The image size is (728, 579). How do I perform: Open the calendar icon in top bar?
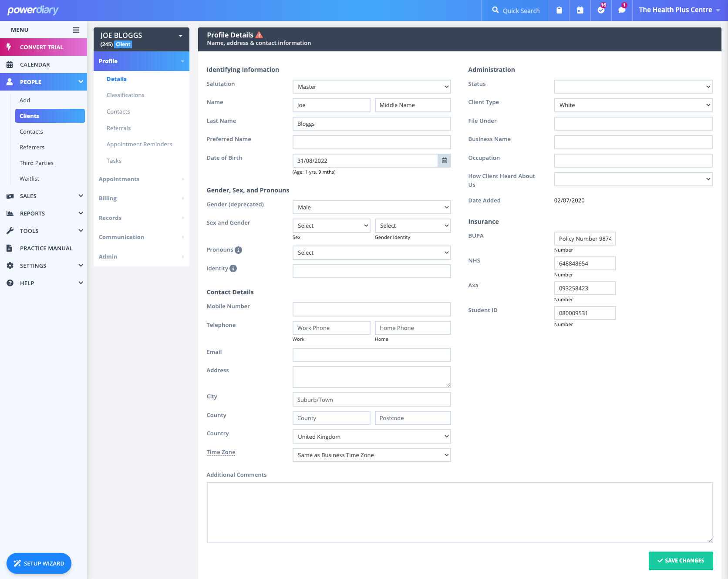(580, 10)
